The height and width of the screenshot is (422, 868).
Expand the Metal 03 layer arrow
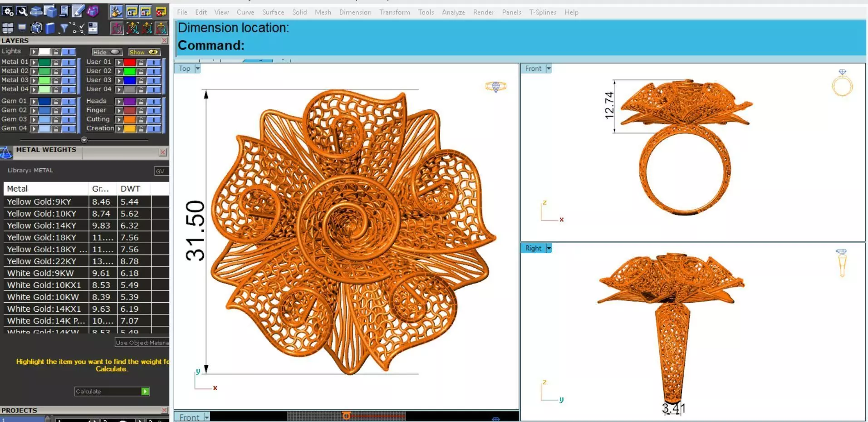click(x=34, y=80)
